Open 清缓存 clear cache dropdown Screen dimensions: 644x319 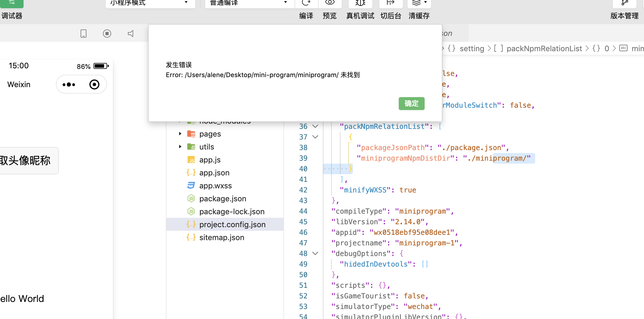pyautogui.click(x=419, y=3)
